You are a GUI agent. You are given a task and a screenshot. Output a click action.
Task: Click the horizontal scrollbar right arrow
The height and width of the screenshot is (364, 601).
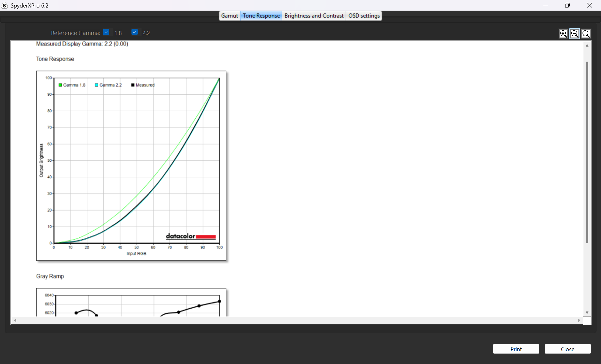pos(579,320)
